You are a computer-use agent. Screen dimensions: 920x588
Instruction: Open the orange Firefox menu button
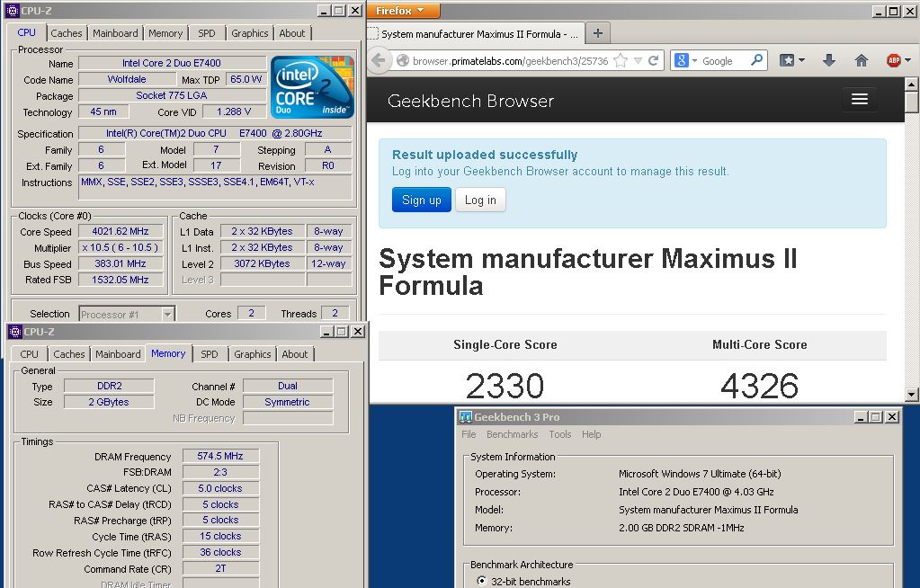(x=403, y=11)
